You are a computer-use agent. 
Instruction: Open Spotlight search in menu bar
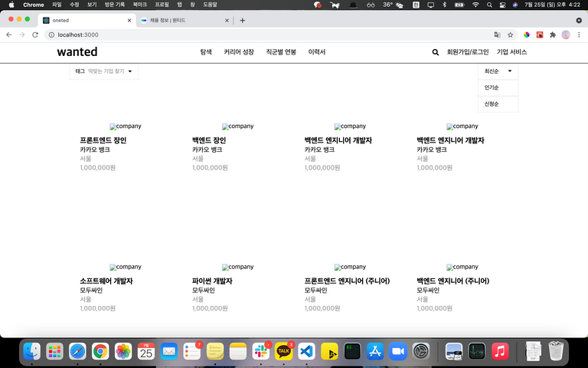tap(489, 5)
